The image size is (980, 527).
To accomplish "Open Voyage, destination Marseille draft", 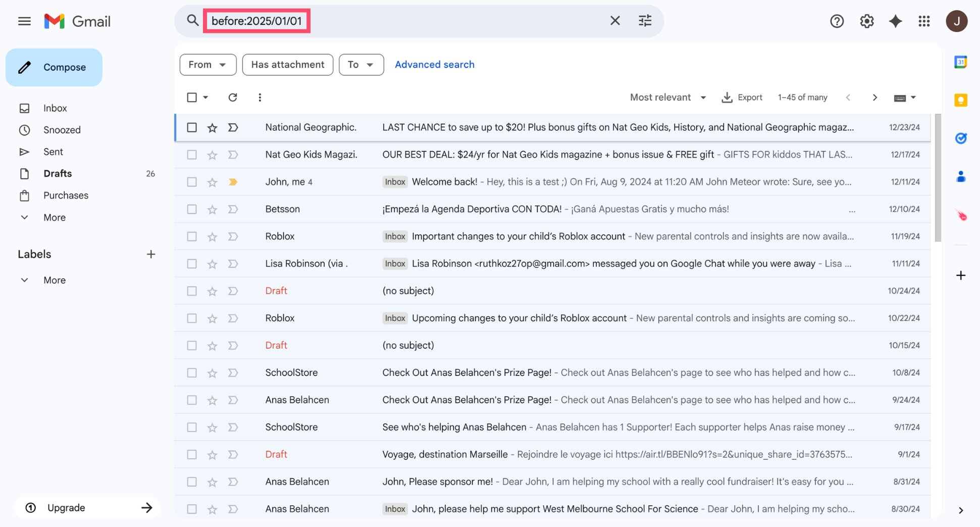I will point(552,455).
